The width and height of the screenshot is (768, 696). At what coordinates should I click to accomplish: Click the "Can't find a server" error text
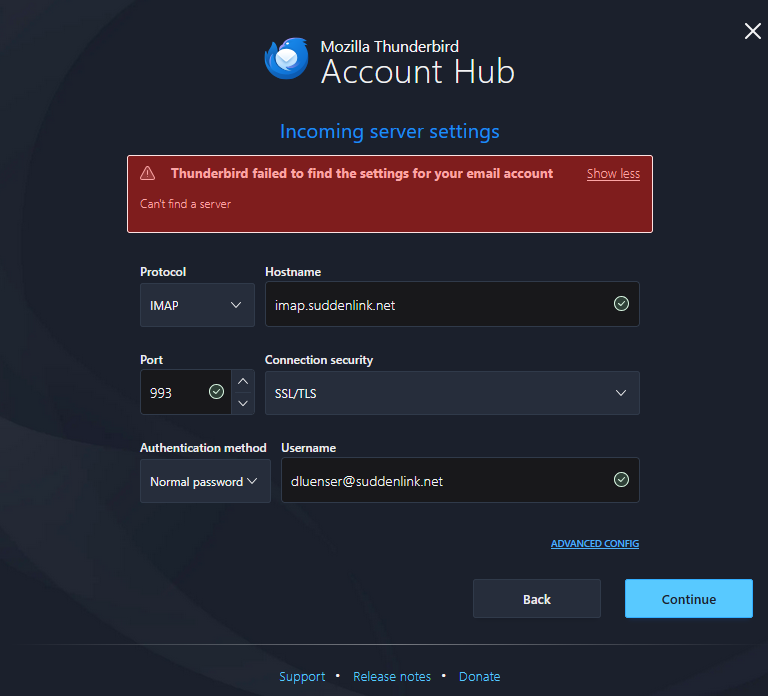tap(185, 204)
